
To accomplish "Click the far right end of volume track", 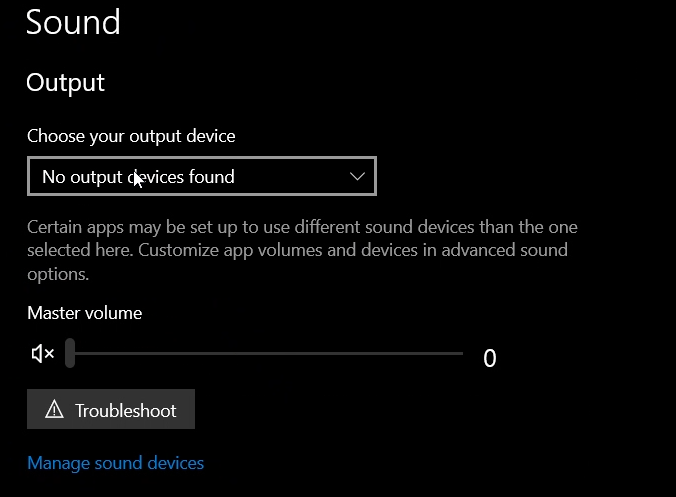I will point(460,353).
